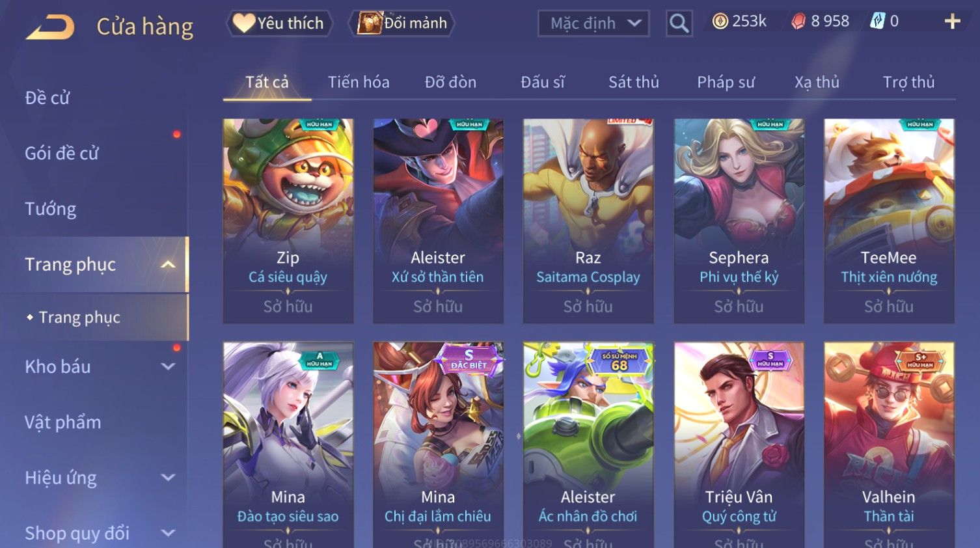980x548 pixels.
Task: Tap the plus icon to add currency
Action: tap(952, 21)
